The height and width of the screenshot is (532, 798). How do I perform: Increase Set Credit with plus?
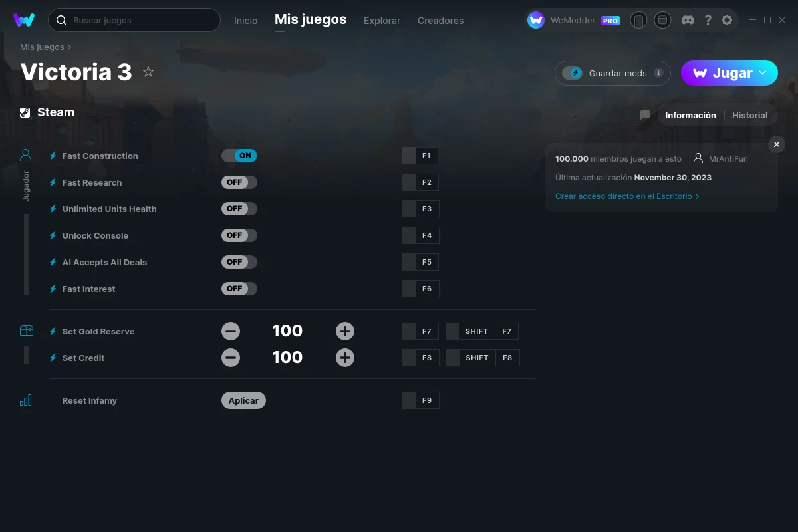tap(344, 358)
